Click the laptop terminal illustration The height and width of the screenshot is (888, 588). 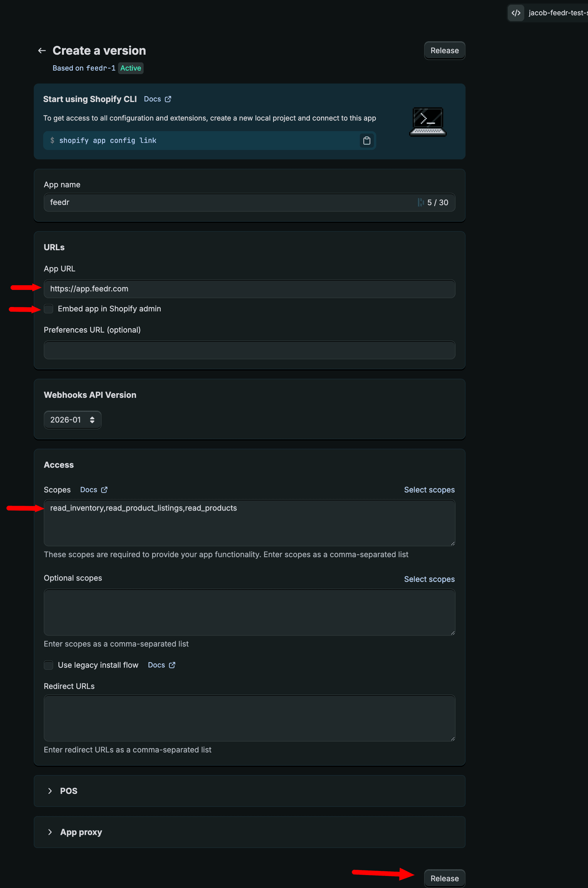click(428, 122)
